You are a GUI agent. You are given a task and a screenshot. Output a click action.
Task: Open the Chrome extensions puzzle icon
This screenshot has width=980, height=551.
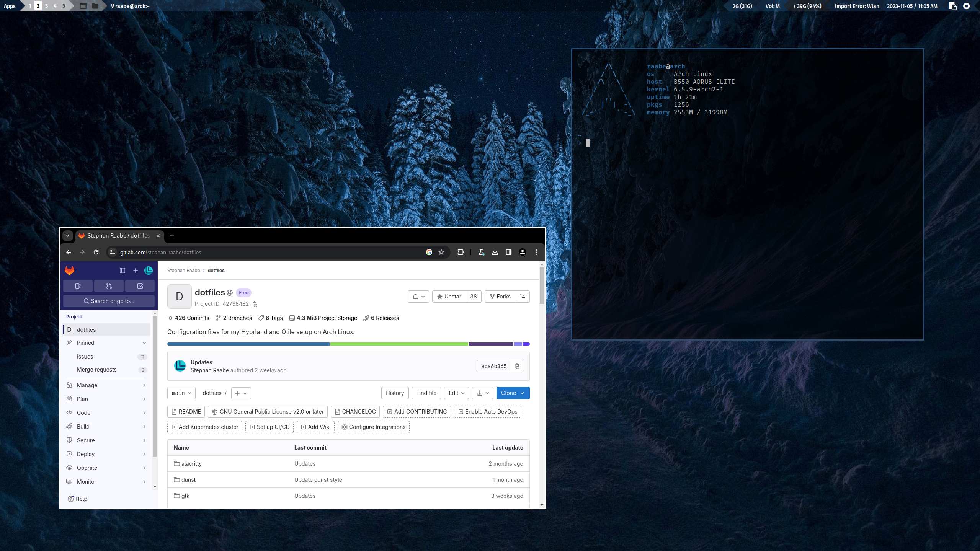(461, 252)
